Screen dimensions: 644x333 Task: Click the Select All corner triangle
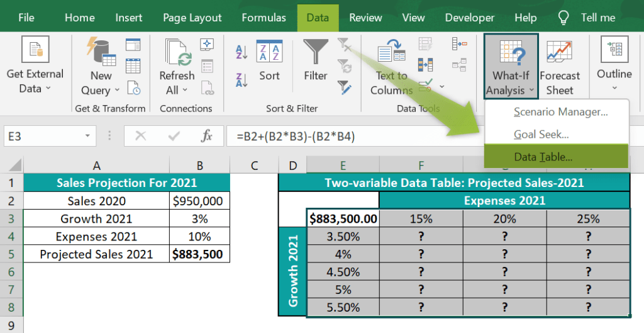(15, 166)
